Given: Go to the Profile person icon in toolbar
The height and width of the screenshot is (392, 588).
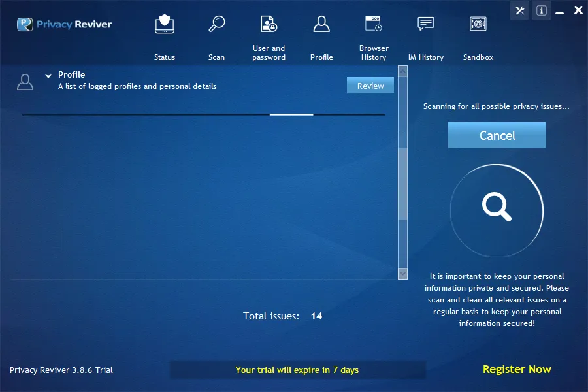Looking at the screenshot, I should point(321,24).
